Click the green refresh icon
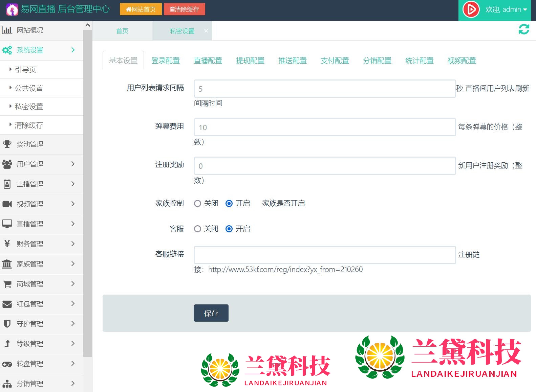Viewport: 536px width, 392px height. pos(523,29)
